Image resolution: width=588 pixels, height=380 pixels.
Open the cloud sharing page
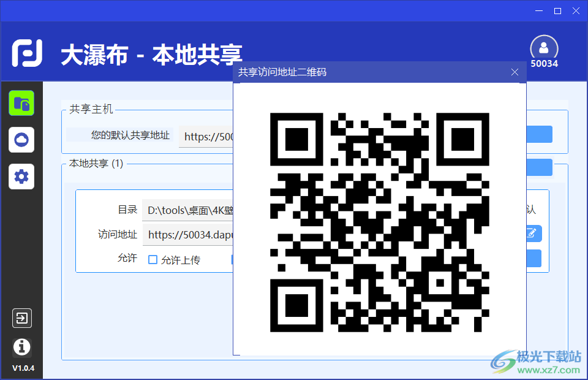(x=21, y=140)
